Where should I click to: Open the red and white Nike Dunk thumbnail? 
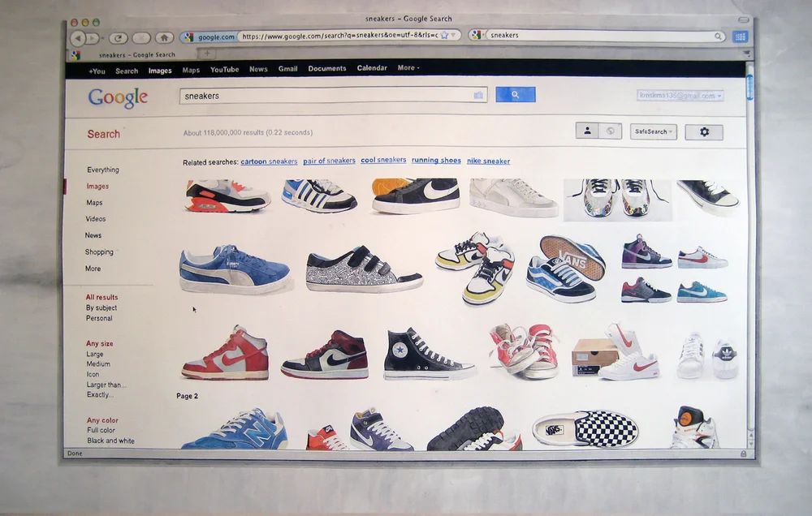pyautogui.click(x=225, y=353)
